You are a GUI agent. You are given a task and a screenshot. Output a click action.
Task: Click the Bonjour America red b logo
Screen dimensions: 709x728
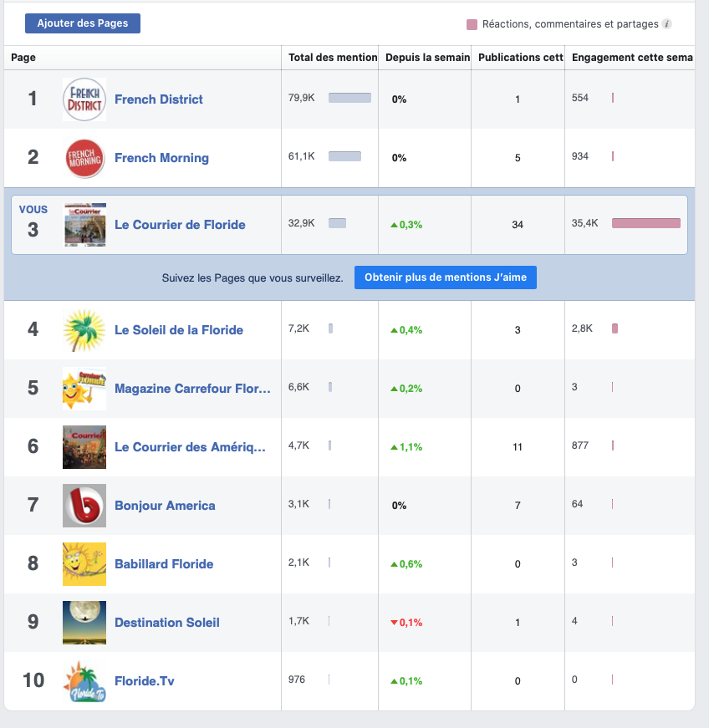point(84,506)
